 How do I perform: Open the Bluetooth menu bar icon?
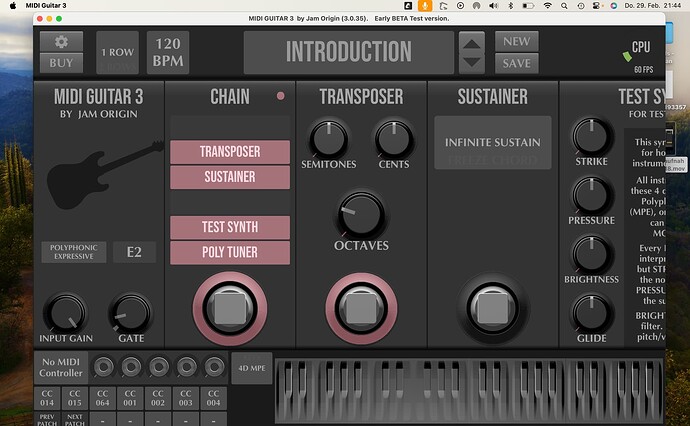510,6
